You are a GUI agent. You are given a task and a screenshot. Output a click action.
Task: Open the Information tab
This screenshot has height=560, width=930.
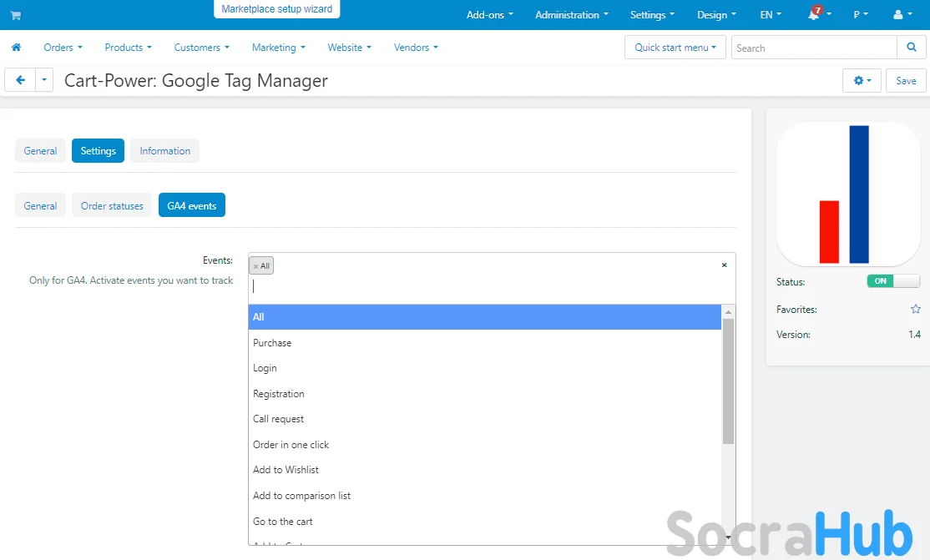point(164,151)
